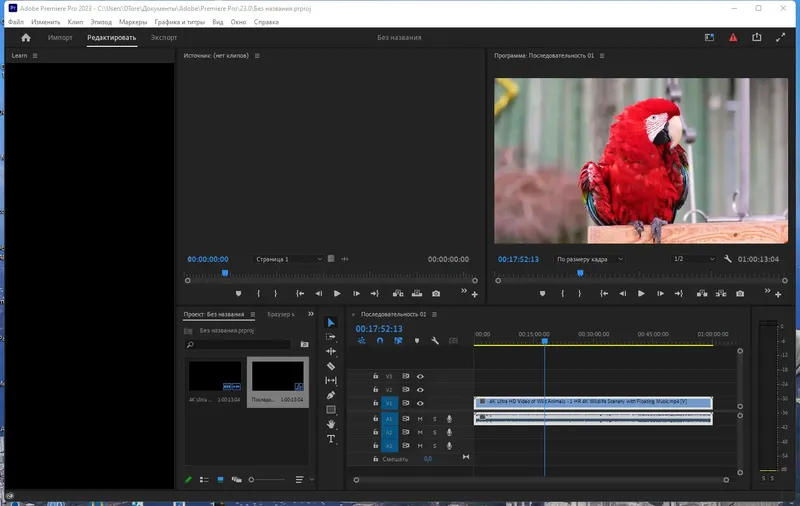Screen dimensions: 800x506
Task: Click the 'Импорт' workspace button
Action: pos(60,37)
